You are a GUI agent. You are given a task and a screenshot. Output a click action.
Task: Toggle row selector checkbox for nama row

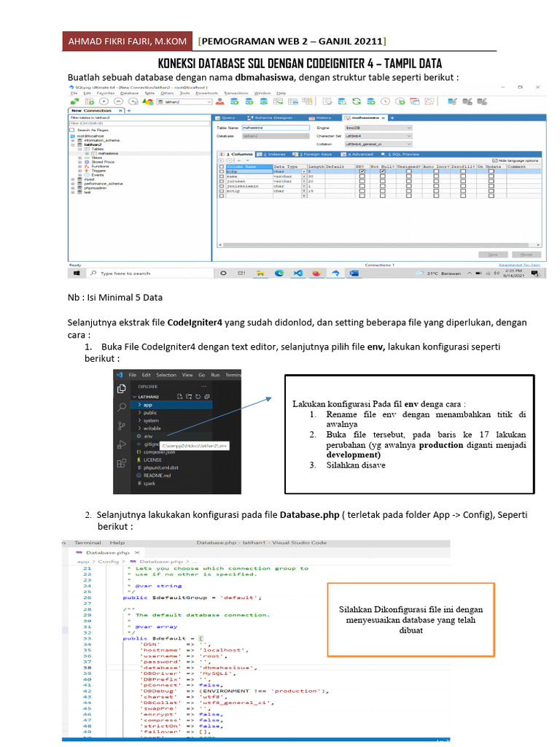coord(222,177)
